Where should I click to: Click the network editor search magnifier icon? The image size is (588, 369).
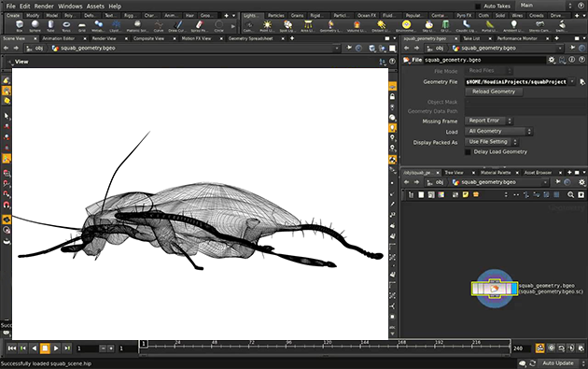click(x=570, y=194)
